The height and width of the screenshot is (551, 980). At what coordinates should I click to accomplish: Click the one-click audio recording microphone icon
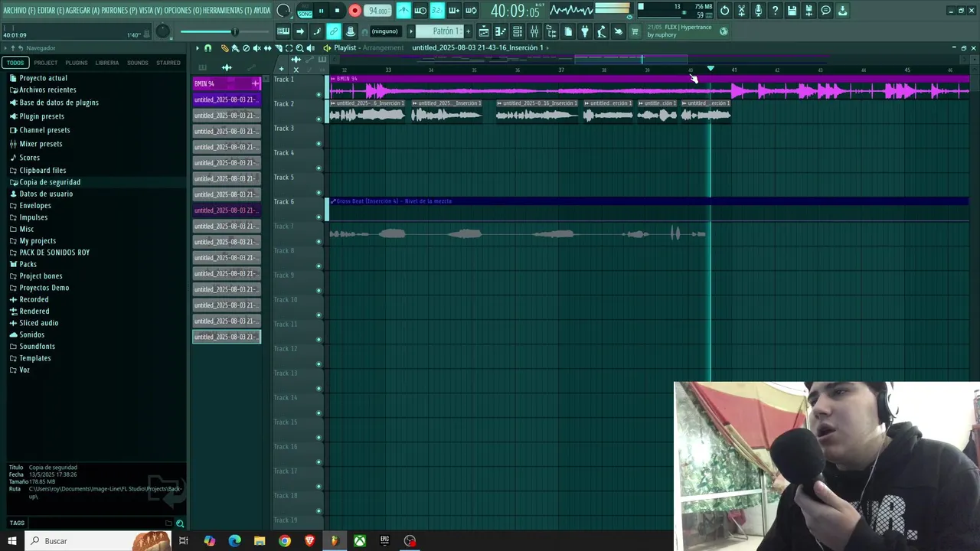point(758,11)
